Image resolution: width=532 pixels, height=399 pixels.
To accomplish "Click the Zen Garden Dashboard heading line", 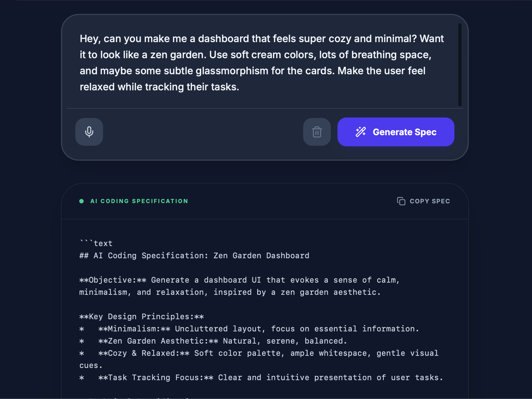I will (x=194, y=255).
